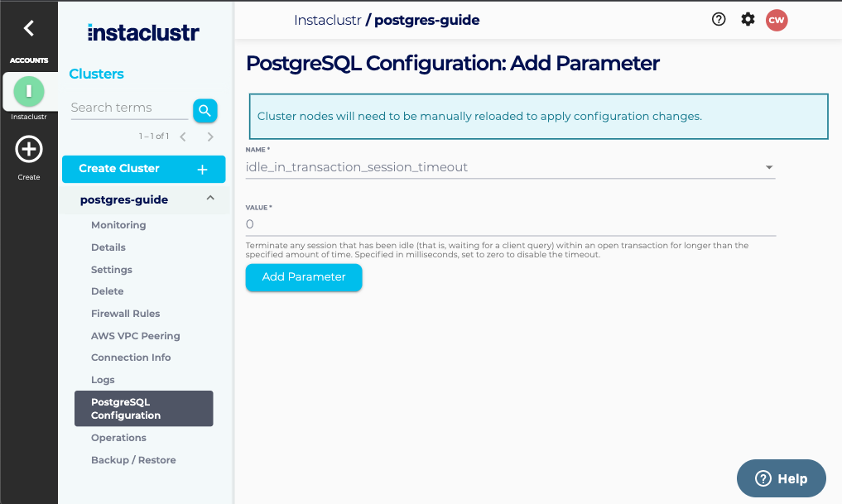Click the Create Cluster button

pyautogui.click(x=143, y=169)
